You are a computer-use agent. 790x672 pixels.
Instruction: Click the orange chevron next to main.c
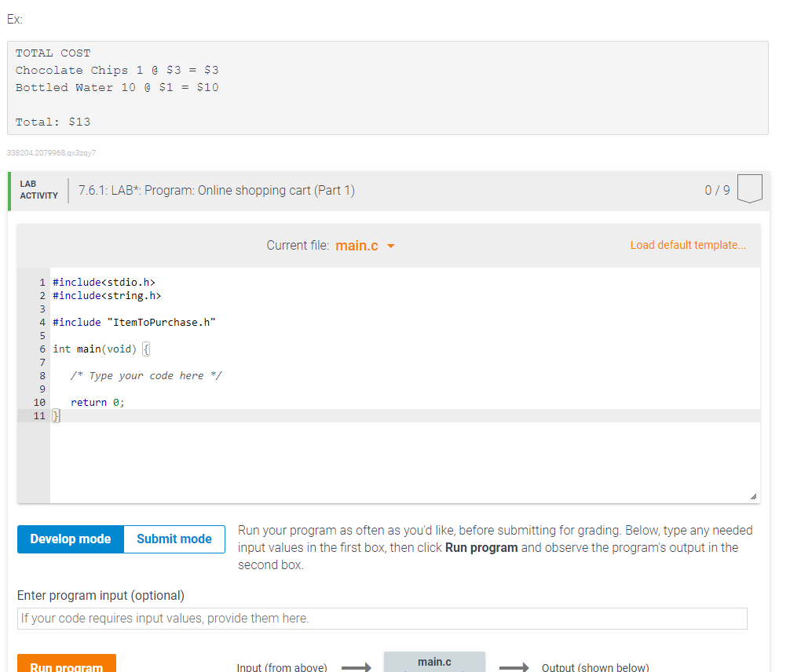390,246
